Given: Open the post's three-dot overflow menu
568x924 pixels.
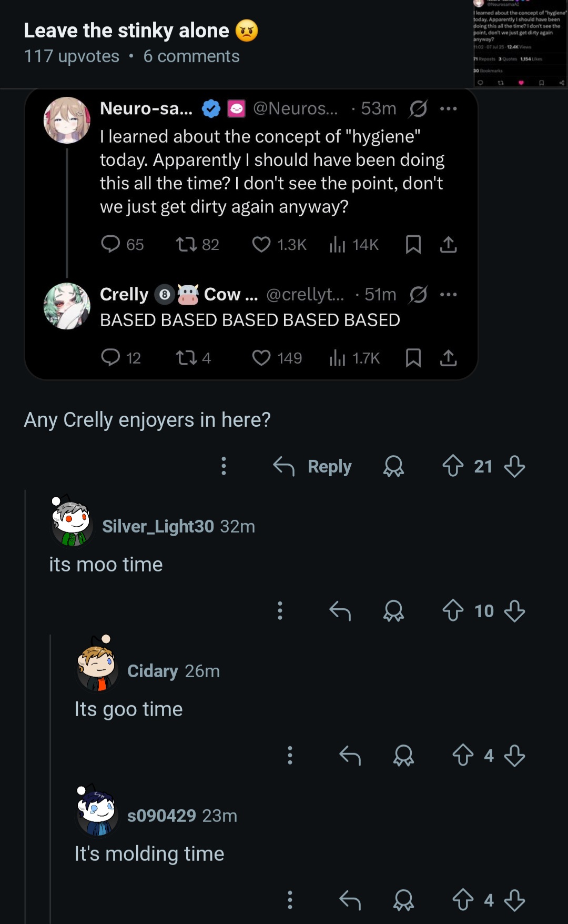Looking at the screenshot, I should 224,466.
